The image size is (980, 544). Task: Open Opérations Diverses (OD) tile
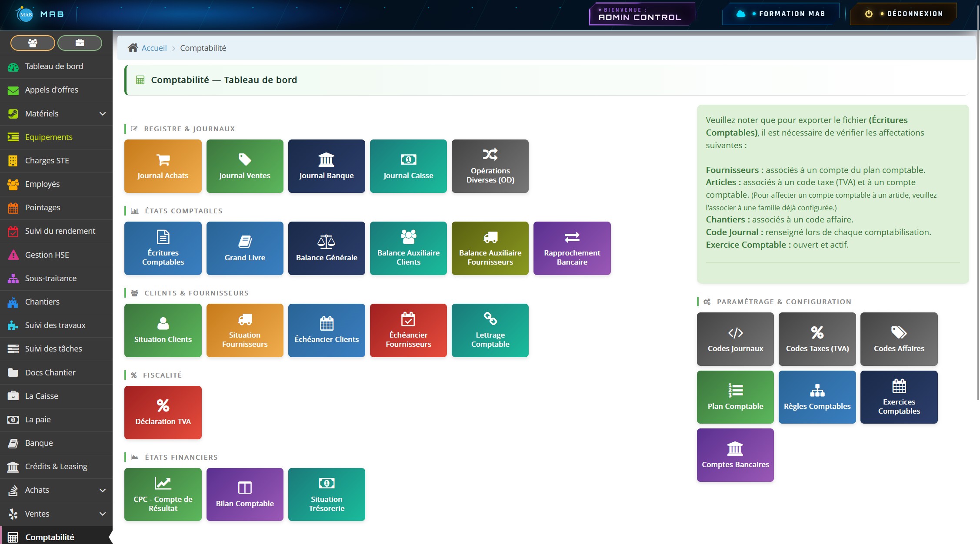pyautogui.click(x=490, y=166)
